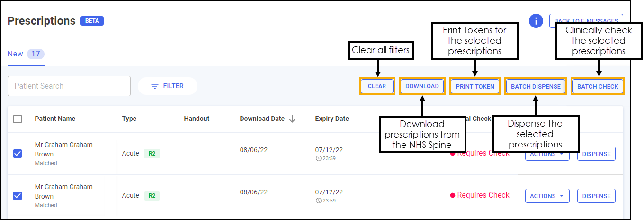The height and width of the screenshot is (220, 644).
Task: Click the Download Date sort arrow
Action: 292,119
